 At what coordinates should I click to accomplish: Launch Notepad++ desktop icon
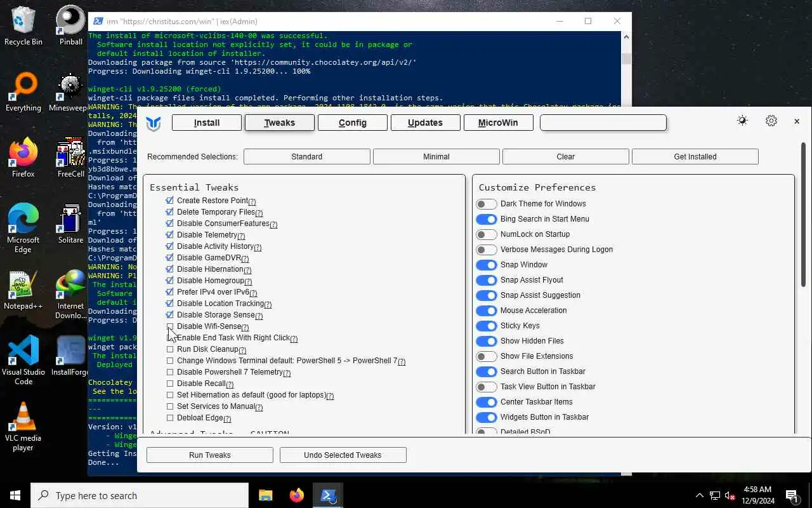point(23,290)
